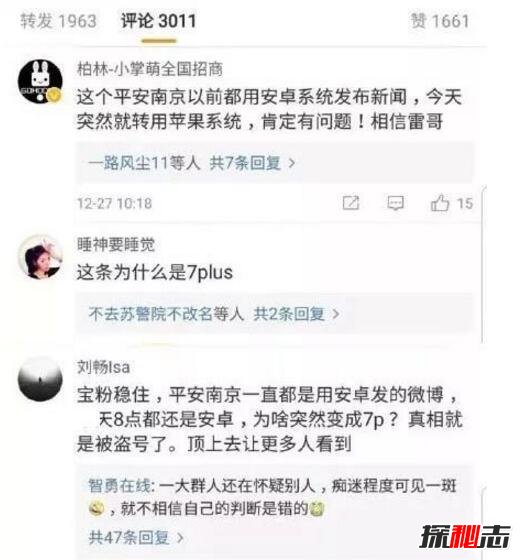The width and height of the screenshot is (520, 560).
Task: Open reply bubble icon on first comment
Action: click(395, 203)
